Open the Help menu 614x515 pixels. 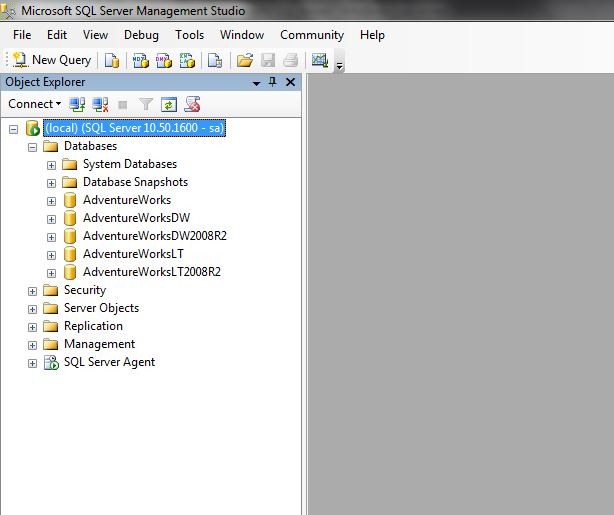[x=372, y=35]
